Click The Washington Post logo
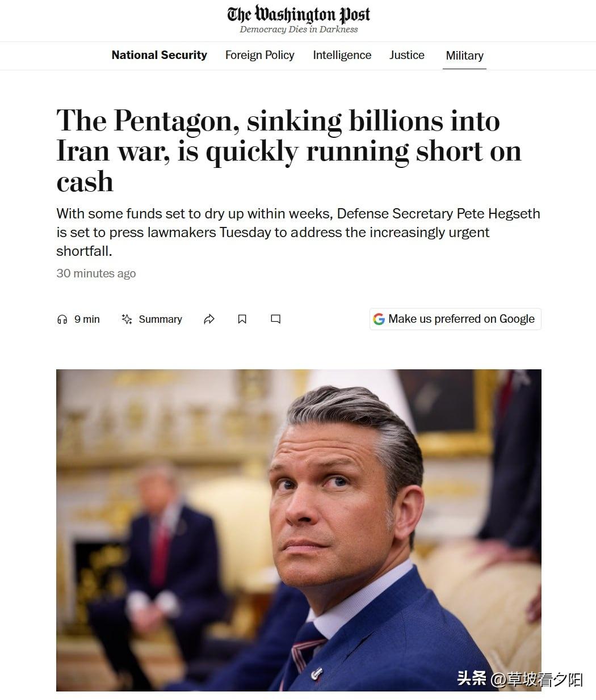This screenshot has width=596, height=700. pos(299,14)
